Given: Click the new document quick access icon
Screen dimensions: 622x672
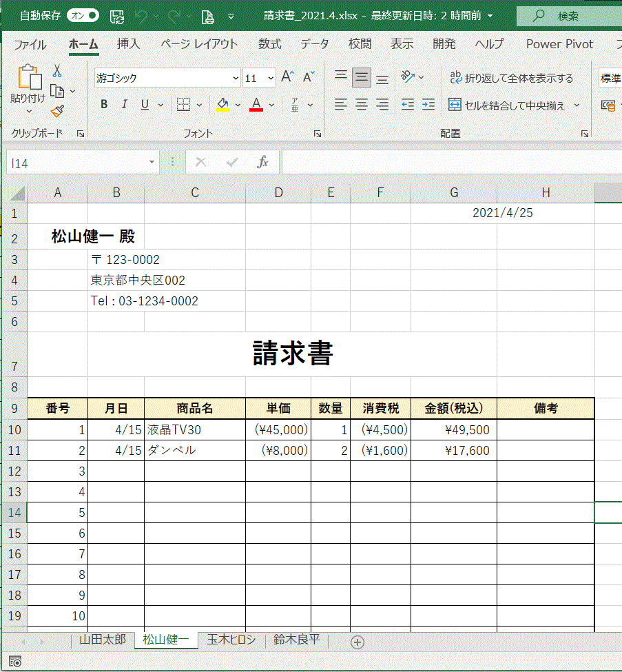Looking at the screenshot, I should [208, 17].
